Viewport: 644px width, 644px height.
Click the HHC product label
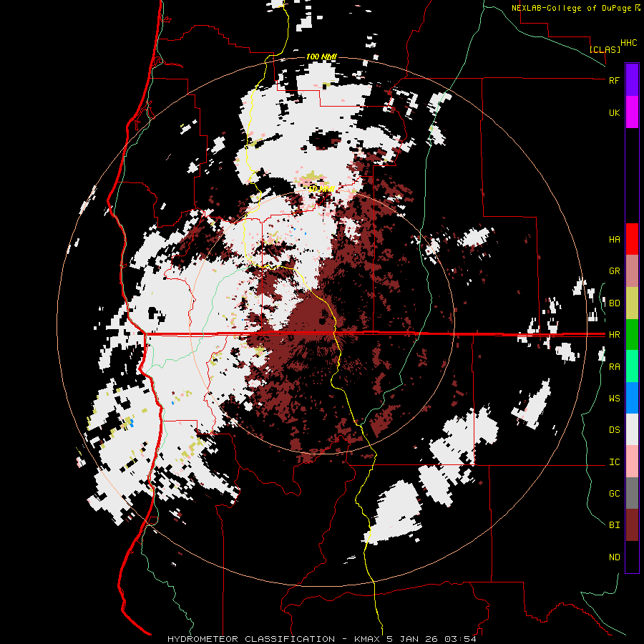629,43
